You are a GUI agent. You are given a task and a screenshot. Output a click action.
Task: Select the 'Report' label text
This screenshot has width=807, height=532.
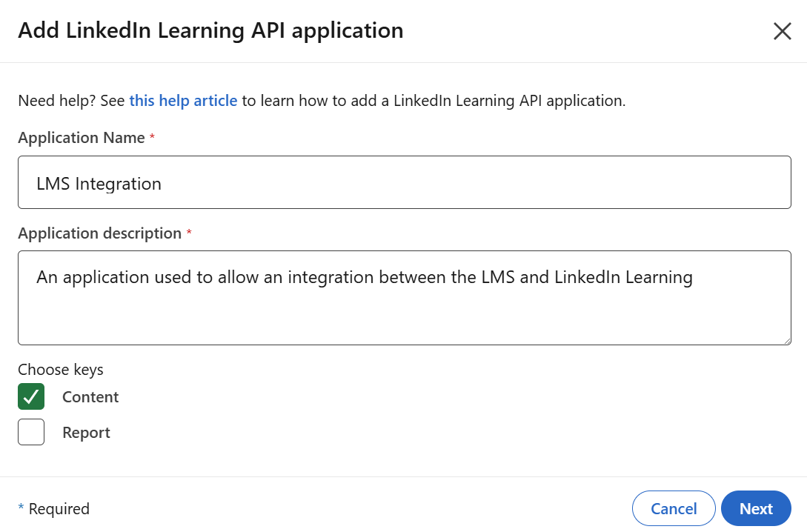coord(86,433)
